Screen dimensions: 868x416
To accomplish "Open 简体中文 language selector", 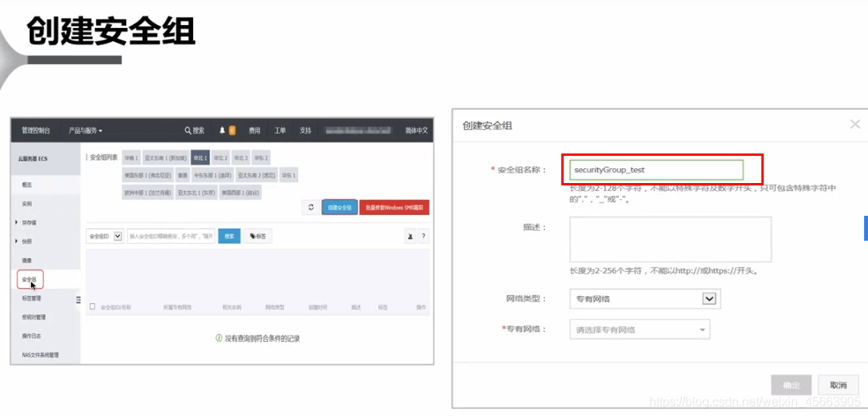I will (416, 131).
